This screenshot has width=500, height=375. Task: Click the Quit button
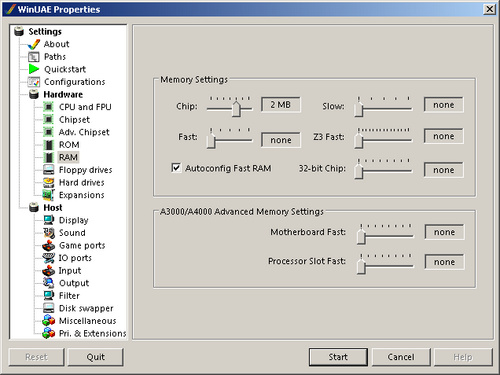(96, 357)
